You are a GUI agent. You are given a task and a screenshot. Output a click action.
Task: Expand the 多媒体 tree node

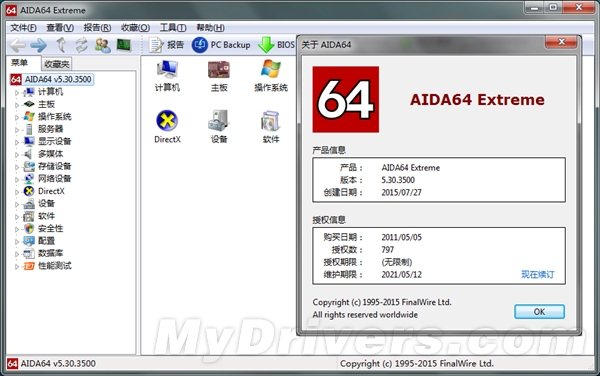17,155
